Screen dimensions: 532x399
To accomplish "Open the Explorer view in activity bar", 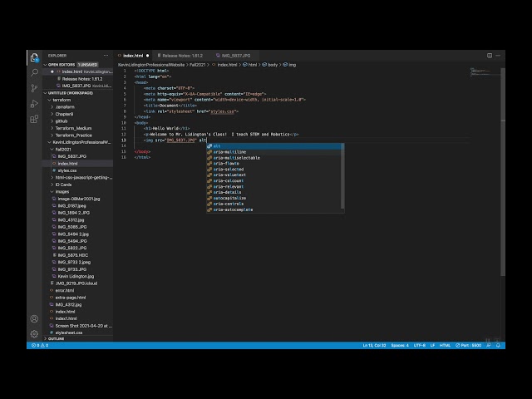I will [x=34, y=57].
